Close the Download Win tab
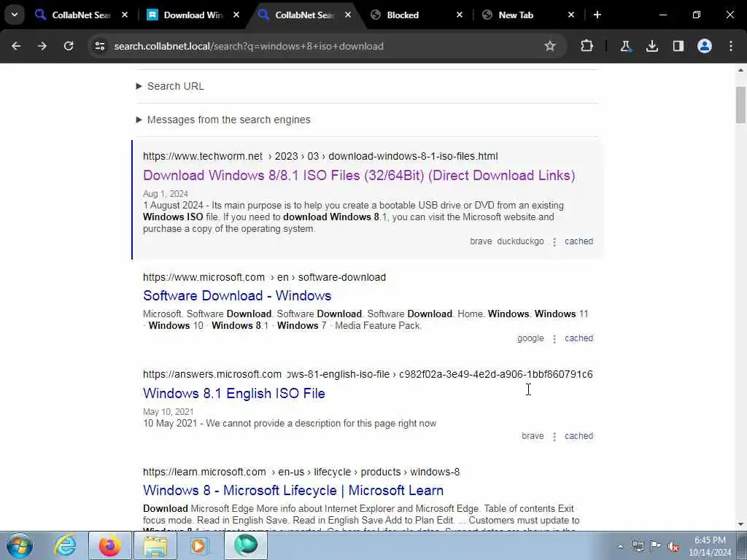 click(236, 15)
